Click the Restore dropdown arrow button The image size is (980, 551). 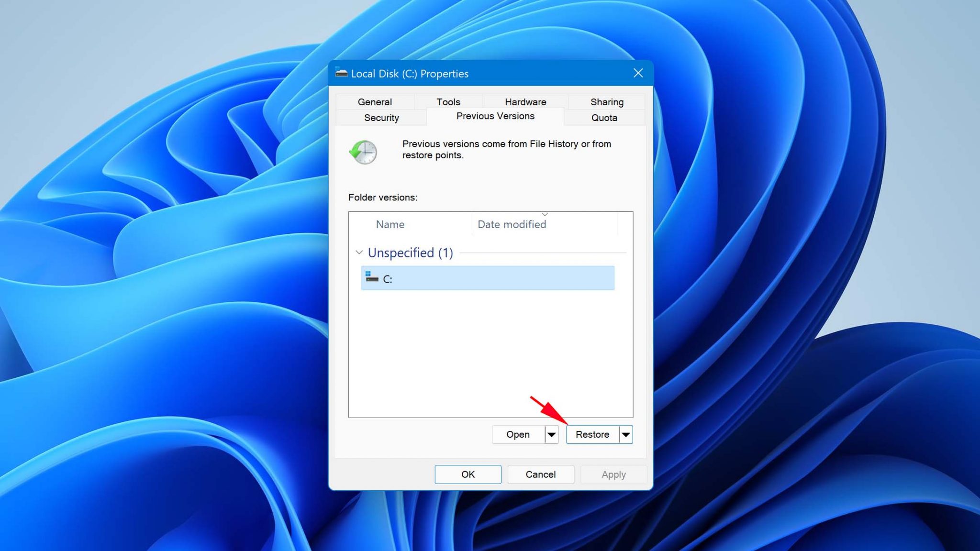tap(624, 434)
